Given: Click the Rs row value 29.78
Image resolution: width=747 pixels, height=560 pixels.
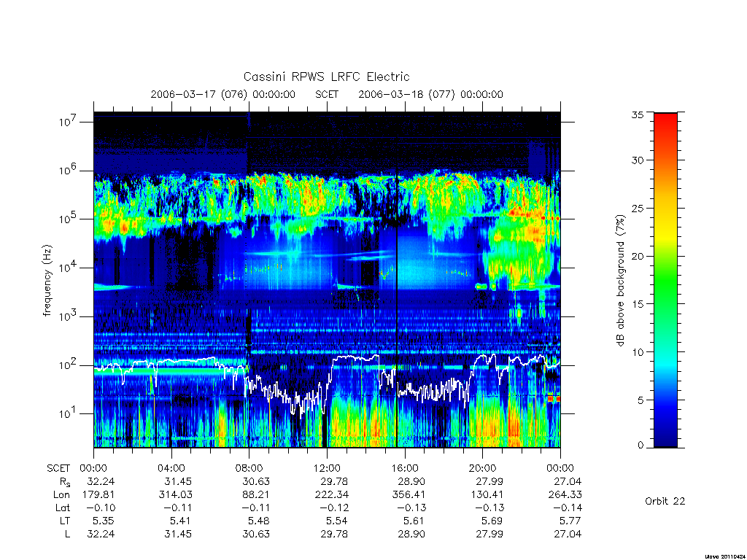Looking at the screenshot, I should point(333,481).
